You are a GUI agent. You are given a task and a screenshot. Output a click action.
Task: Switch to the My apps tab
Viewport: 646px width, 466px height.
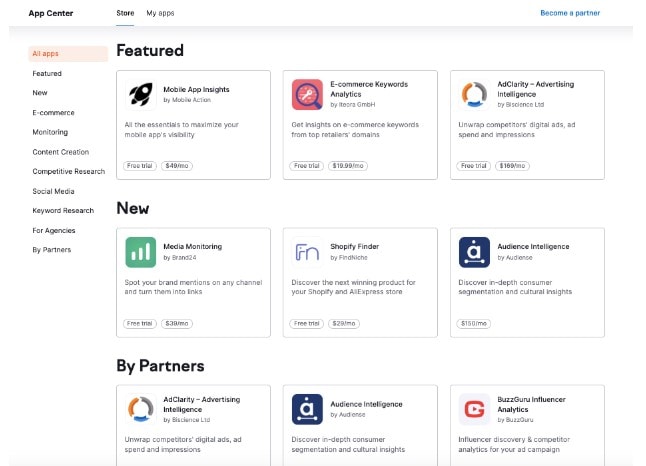160,13
